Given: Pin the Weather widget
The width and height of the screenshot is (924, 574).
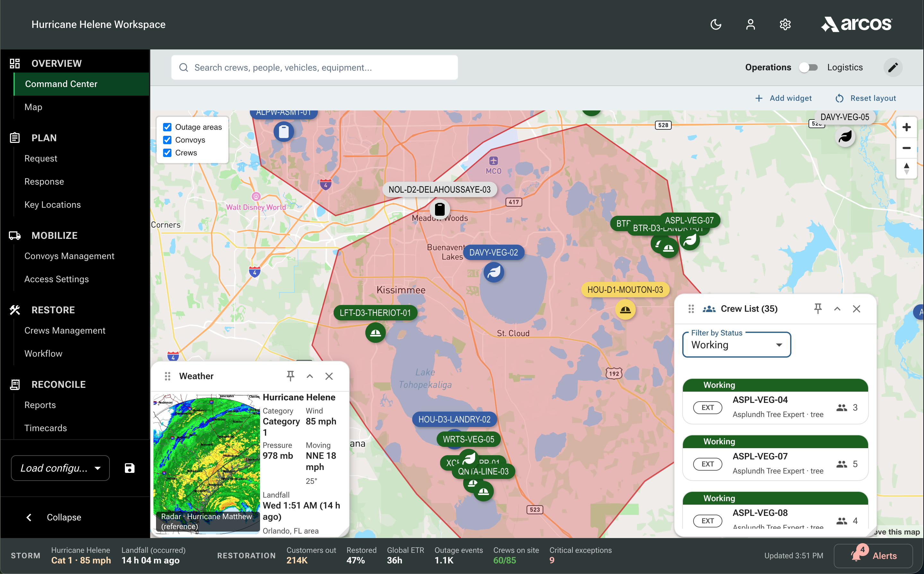Looking at the screenshot, I should point(291,376).
